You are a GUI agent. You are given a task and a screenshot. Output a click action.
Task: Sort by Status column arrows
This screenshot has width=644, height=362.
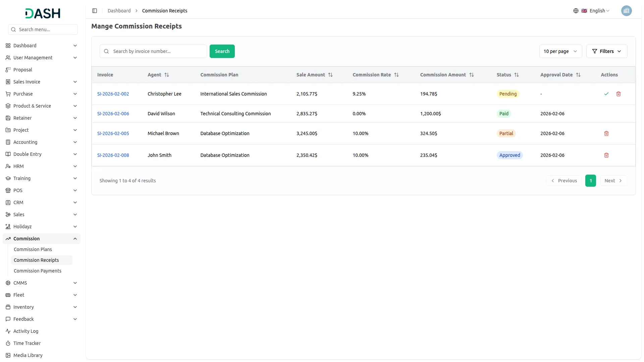click(x=517, y=75)
